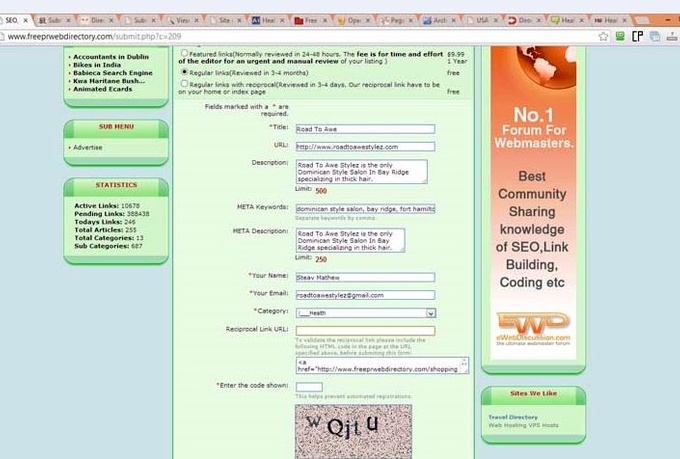Choose Regular links with reciprocal option
Viewport: 680px width, 459px height.
click(x=184, y=84)
